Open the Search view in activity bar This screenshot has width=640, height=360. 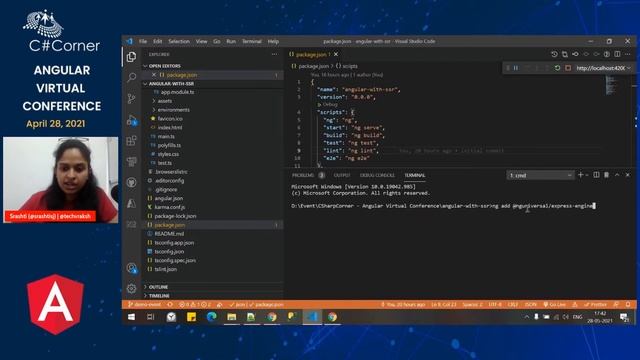tap(131, 77)
